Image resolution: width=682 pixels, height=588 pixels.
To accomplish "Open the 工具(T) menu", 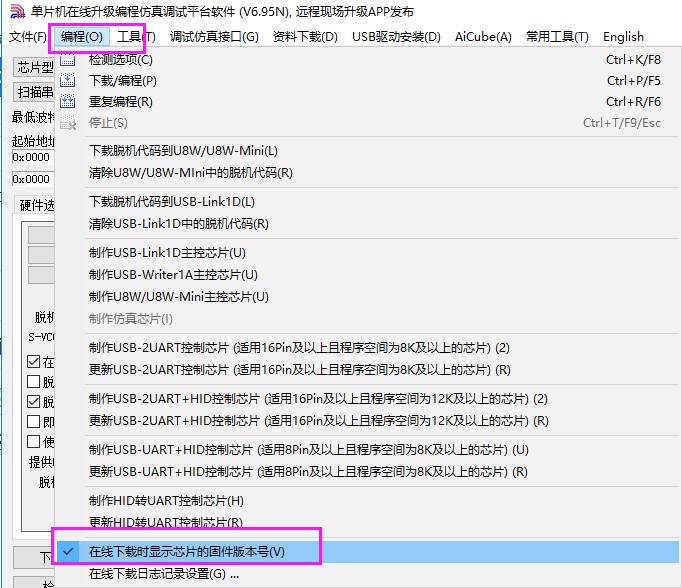I will click(136, 37).
